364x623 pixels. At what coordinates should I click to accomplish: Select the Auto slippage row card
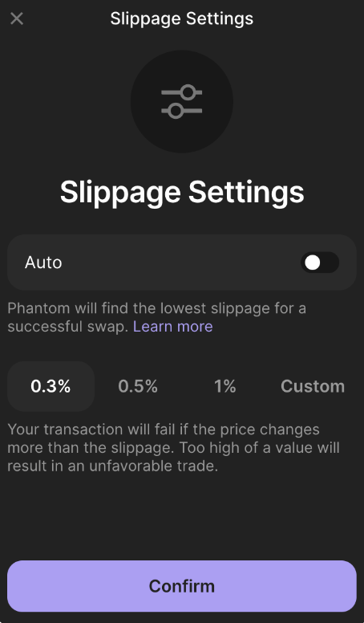[x=182, y=263]
